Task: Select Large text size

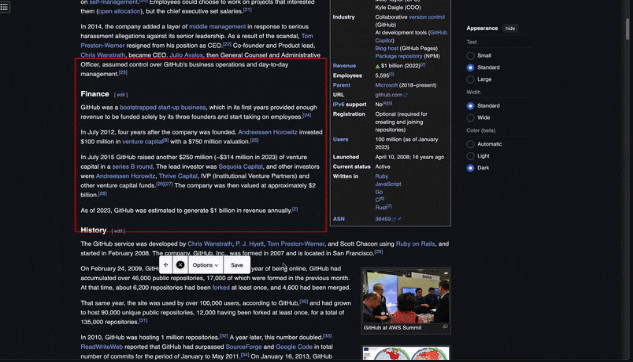Action: click(470, 80)
